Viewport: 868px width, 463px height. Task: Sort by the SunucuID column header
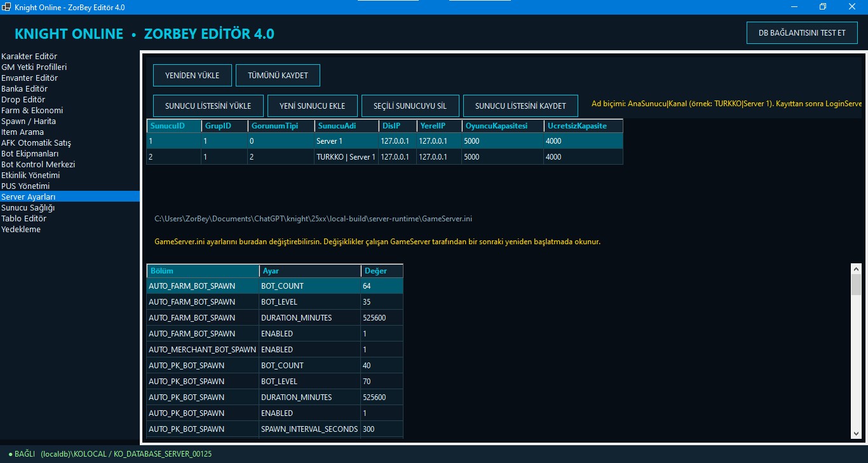[174, 126]
